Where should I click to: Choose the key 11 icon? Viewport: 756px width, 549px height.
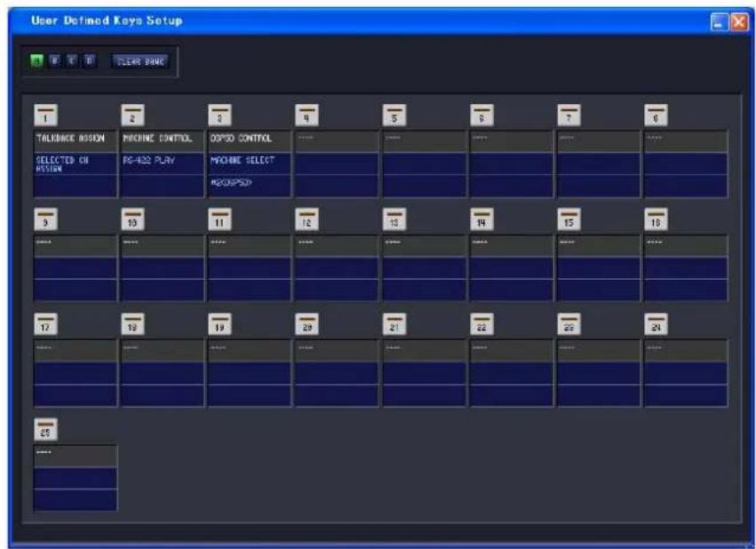coord(219,219)
